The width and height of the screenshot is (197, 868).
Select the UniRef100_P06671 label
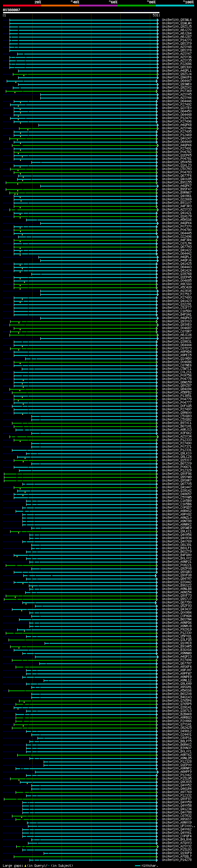coord(177,467)
